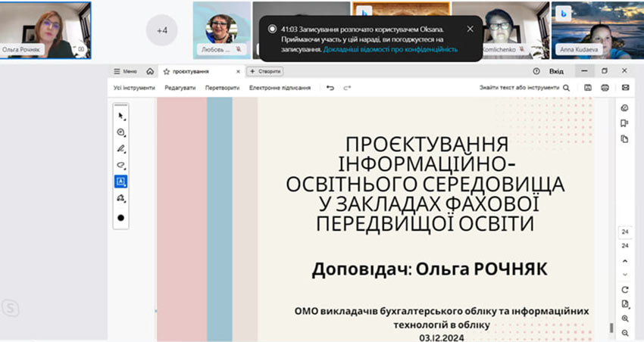
Task: Expand the +4 more participants list
Action: [x=161, y=31]
